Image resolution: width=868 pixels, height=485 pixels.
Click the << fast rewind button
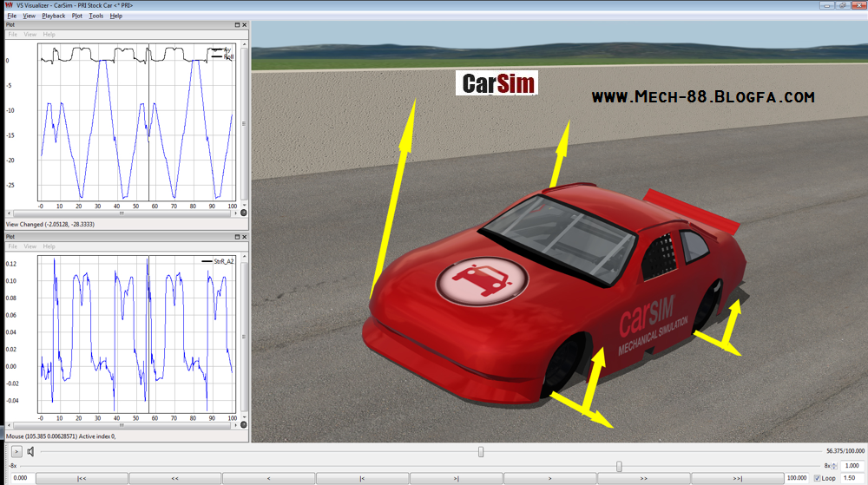tap(175, 478)
